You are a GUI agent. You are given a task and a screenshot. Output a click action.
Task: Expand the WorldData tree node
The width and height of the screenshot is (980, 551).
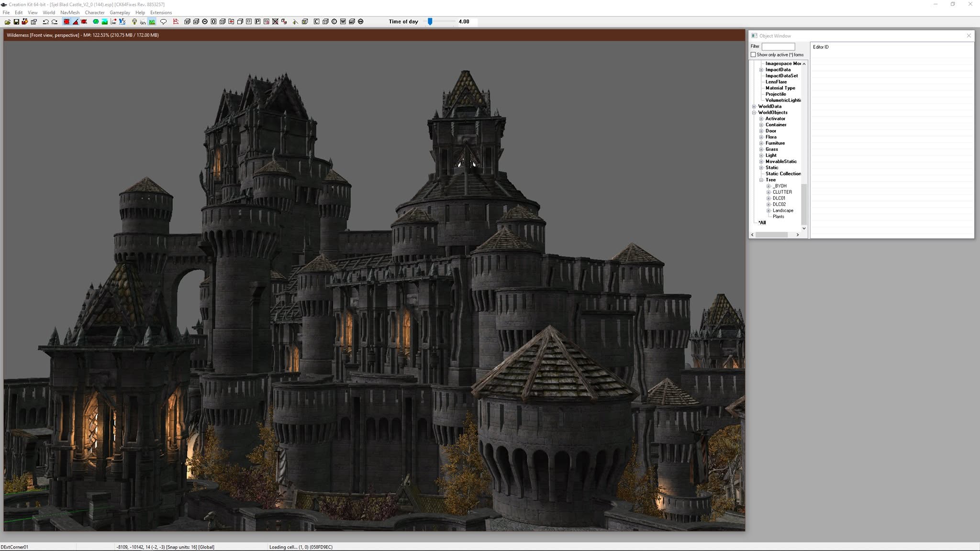[x=754, y=107]
